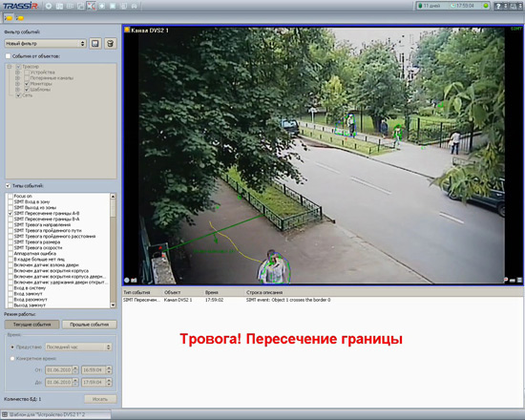
Task: Open the TRASSIR logo main menu
Action: tap(20, 6)
